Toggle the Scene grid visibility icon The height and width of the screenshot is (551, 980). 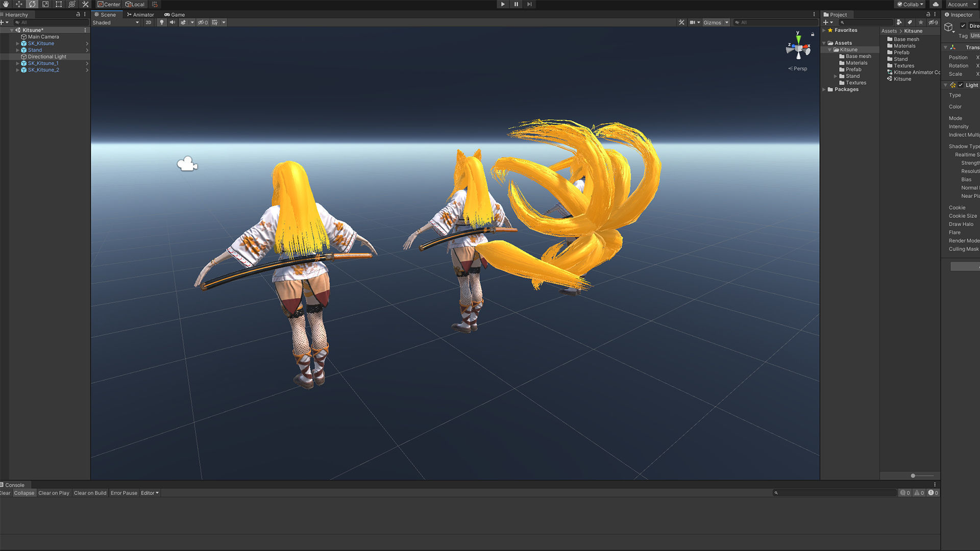[x=215, y=22]
